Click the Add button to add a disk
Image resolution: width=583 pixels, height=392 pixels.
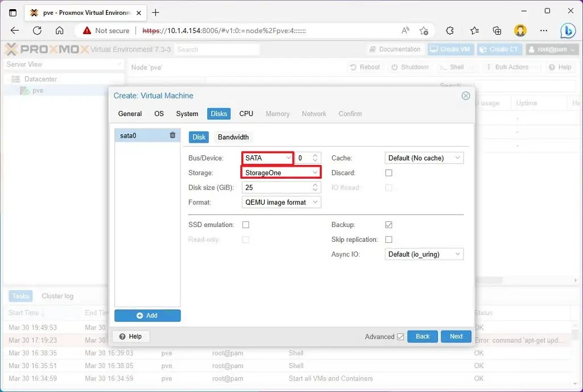click(147, 315)
